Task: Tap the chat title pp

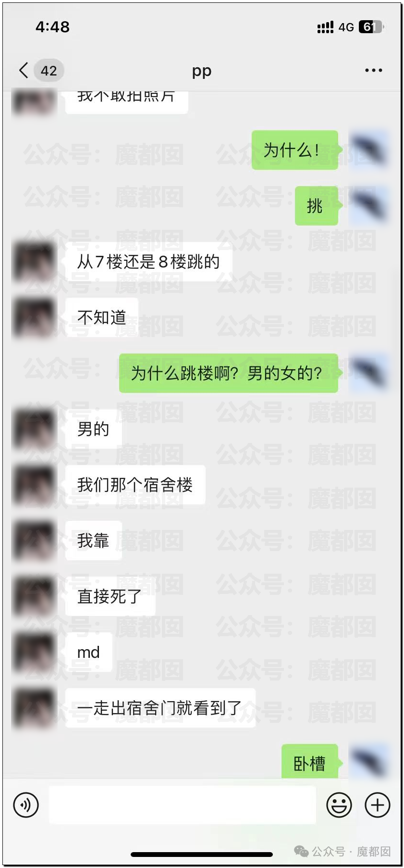Action: click(x=202, y=71)
